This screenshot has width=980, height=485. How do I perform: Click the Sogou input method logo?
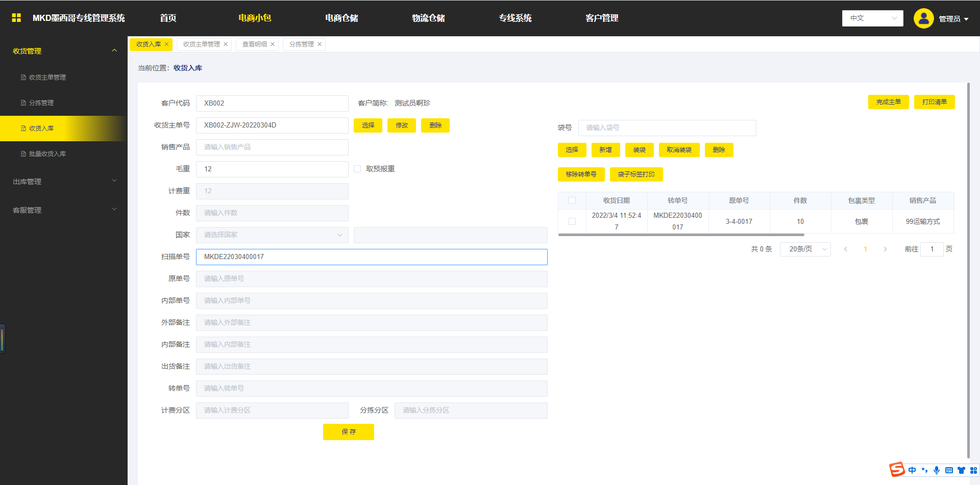pos(897,470)
